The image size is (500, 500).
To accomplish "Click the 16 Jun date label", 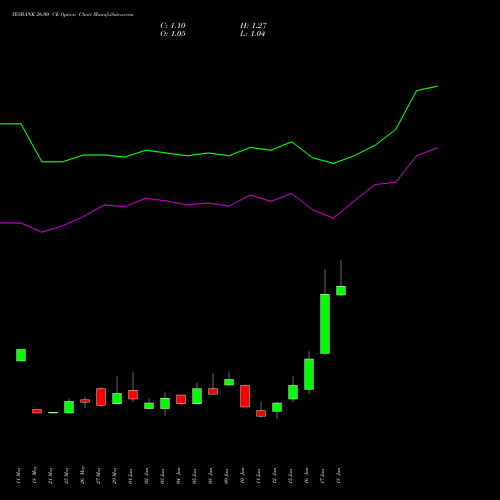I will tap(307, 476).
